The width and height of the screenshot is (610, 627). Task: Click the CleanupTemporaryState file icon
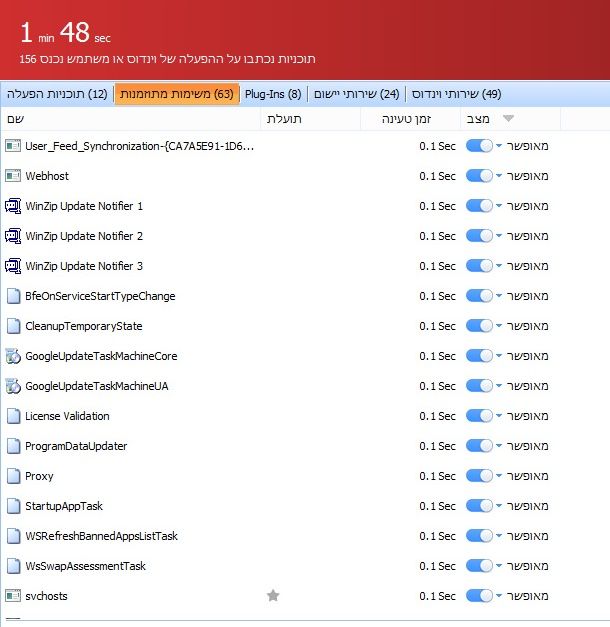pyautogui.click(x=13, y=326)
